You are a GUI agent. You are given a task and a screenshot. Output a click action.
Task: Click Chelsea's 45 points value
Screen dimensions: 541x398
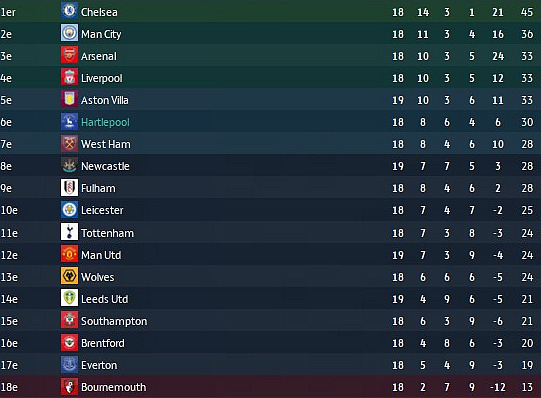pos(527,12)
